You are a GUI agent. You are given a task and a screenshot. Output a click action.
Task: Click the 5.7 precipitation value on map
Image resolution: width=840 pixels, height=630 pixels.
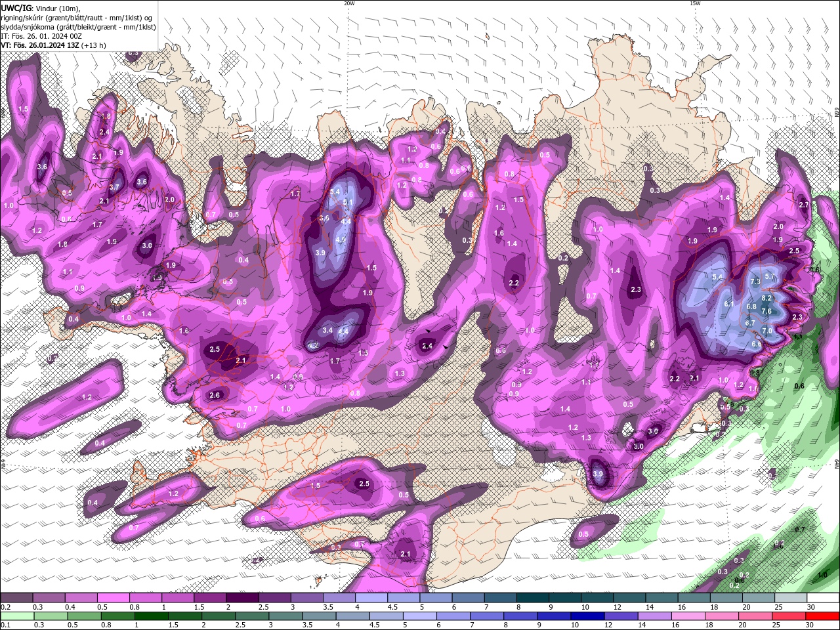[x=770, y=277]
